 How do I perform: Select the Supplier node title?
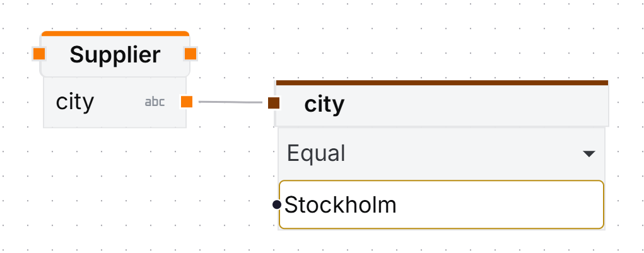[x=115, y=55]
